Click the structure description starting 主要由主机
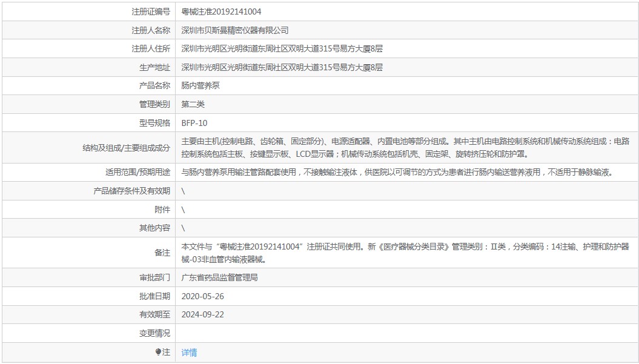Screen dimensions: 639x364 tap(405, 148)
